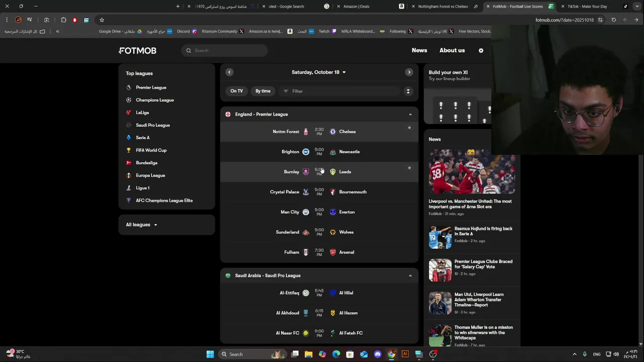Click the Serie A logo icon

[x=129, y=138]
